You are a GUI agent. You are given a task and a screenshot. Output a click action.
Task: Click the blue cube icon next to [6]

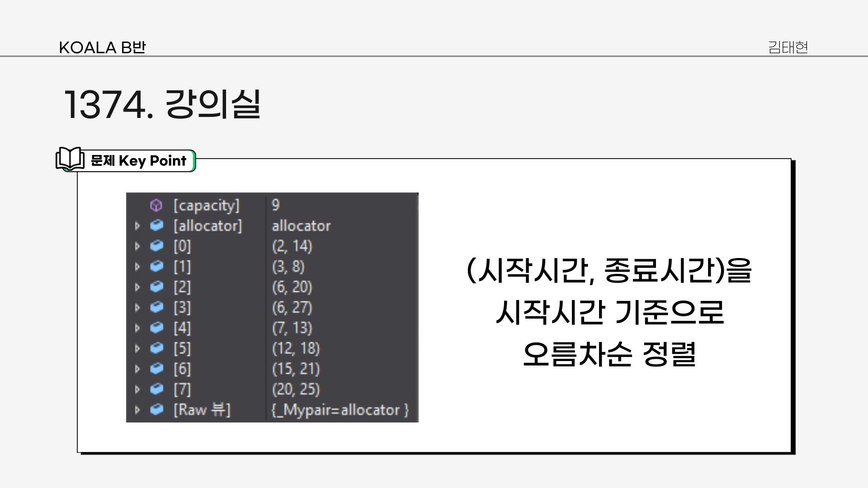(x=156, y=369)
